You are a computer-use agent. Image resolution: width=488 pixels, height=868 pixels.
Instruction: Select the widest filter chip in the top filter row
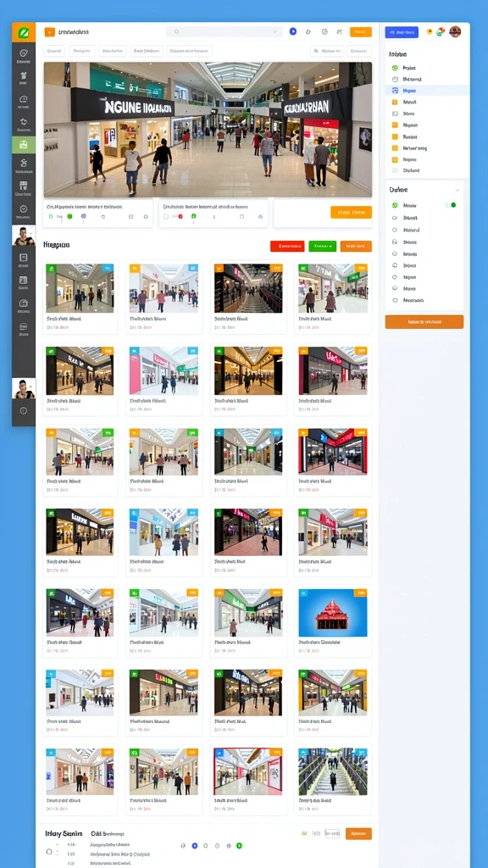pyautogui.click(x=190, y=51)
